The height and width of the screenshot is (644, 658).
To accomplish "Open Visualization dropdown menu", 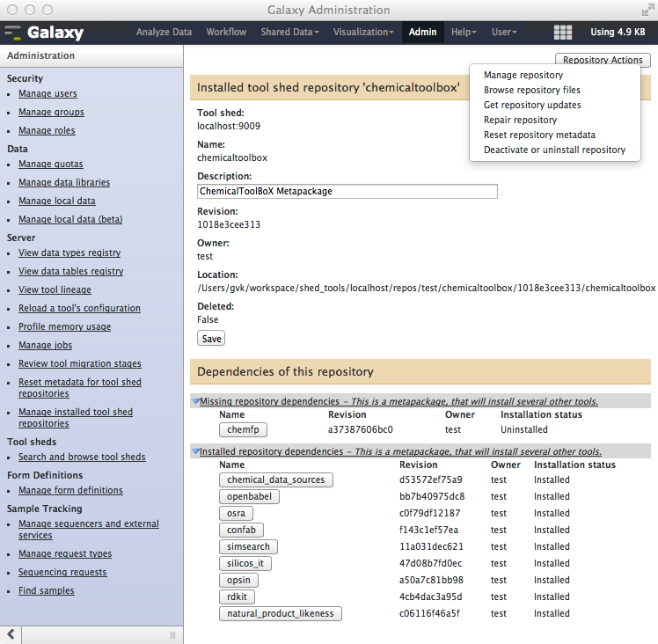I will (x=363, y=32).
